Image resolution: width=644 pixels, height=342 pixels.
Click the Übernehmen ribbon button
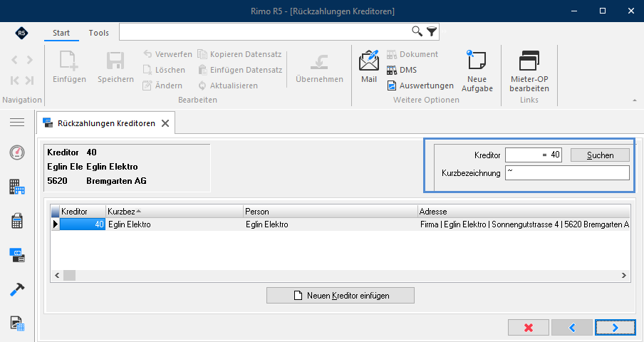319,66
